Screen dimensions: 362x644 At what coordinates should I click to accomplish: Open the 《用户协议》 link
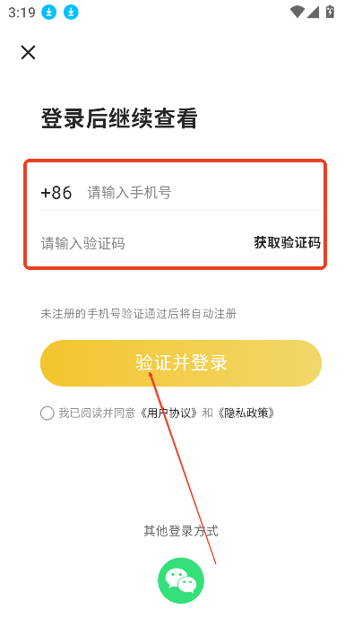pos(169,413)
